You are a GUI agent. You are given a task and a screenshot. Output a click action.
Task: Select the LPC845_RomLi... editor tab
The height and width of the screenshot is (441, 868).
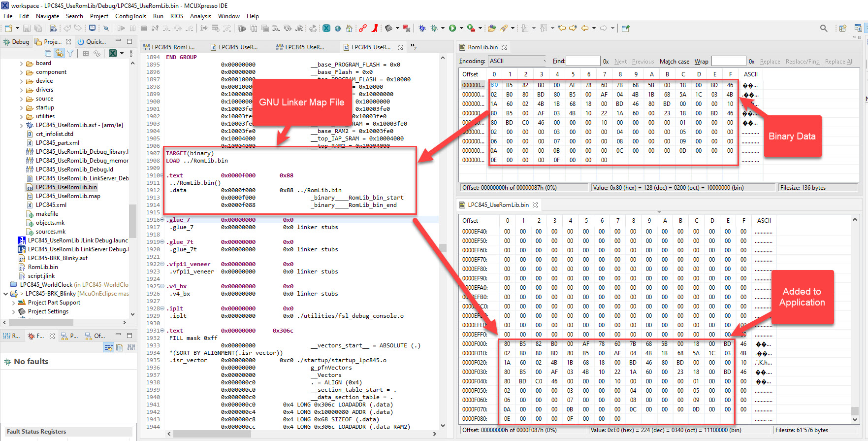click(x=169, y=47)
